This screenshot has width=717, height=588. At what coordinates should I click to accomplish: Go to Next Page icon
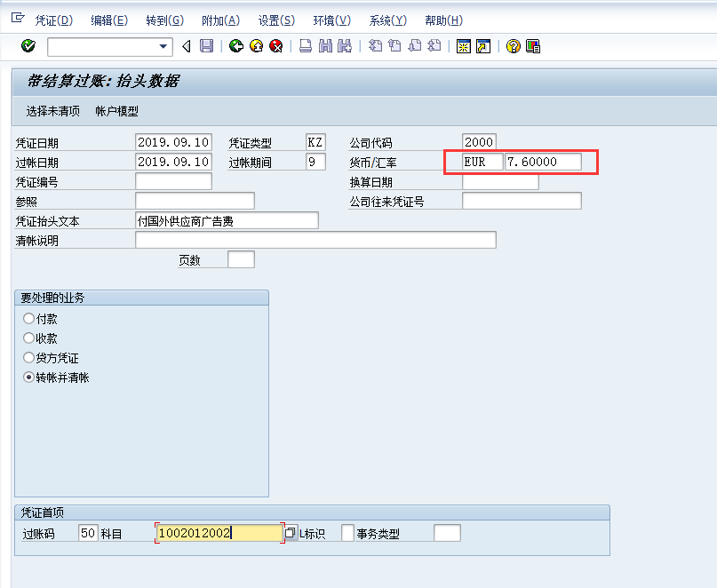tap(415, 46)
